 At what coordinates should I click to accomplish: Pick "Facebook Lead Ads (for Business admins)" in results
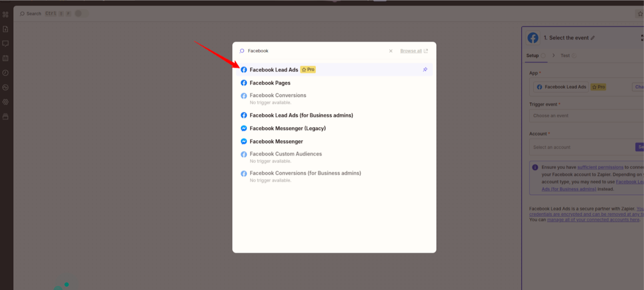(334, 115)
